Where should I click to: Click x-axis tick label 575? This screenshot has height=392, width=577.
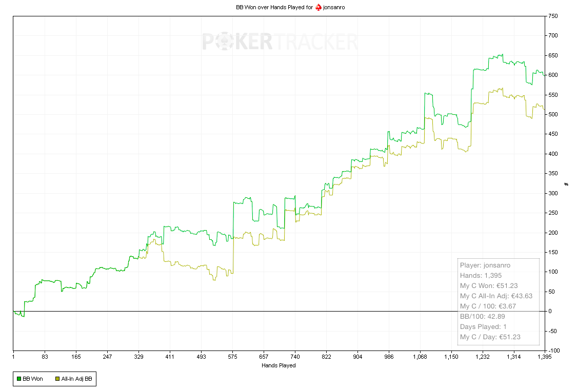pos(232,357)
